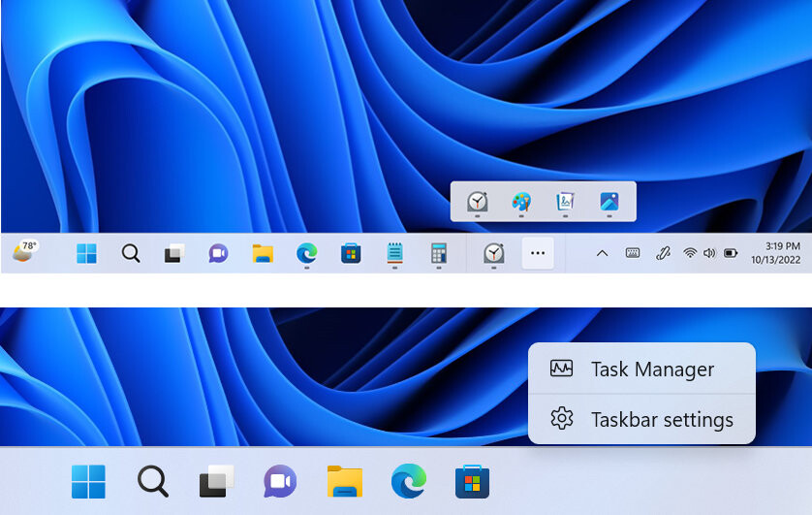The image size is (812, 515).
Task: Expand hidden tray icons chevron
Action: coord(602,253)
